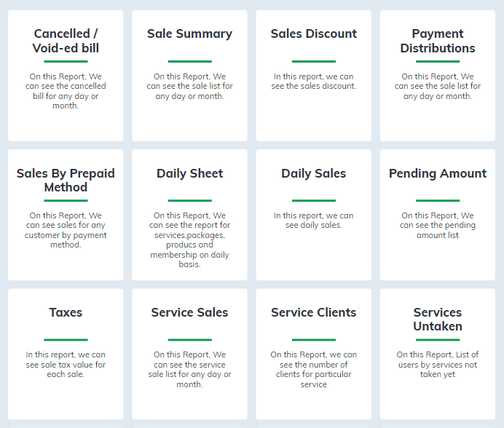The image size is (504, 428).
Task: View the Services Untaken report
Action: [x=438, y=354]
